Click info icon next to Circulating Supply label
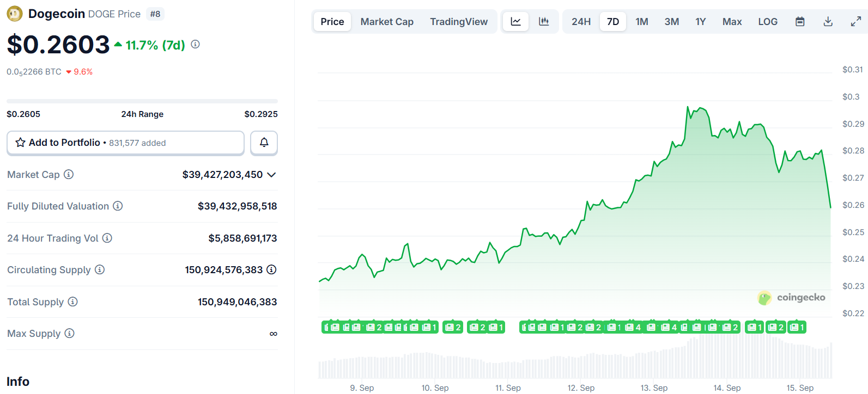 (x=100, y=270)
